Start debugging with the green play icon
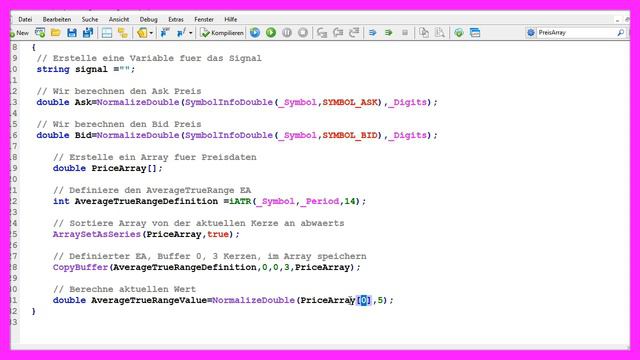The height and width of the screenshot is (360, 640). click(x=271, y=33)
